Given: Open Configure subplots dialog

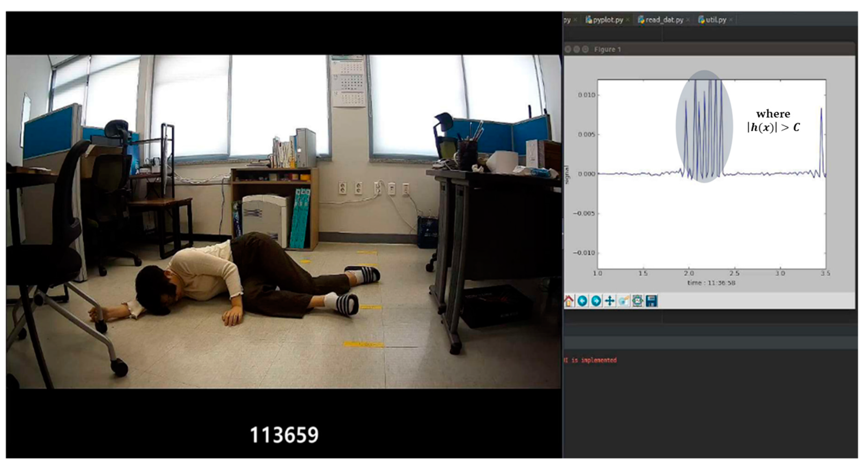Looking at the screenshot, I should pyautogui.click(x=637, y=301).
